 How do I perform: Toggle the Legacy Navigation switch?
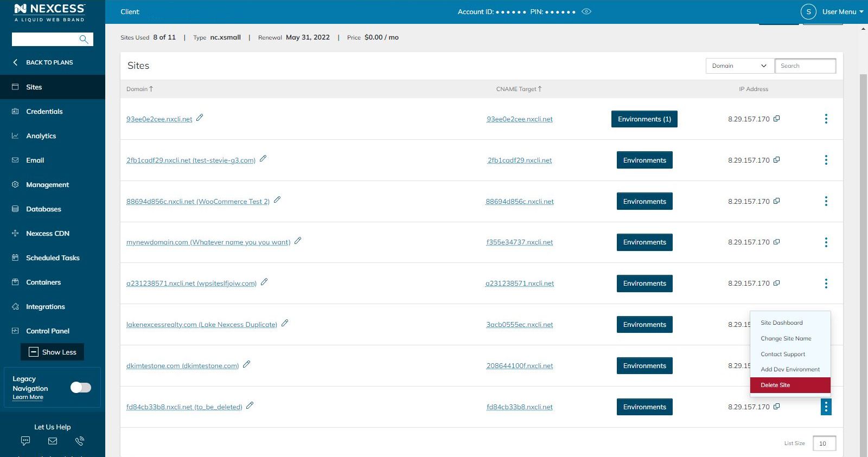coord(81,387)
